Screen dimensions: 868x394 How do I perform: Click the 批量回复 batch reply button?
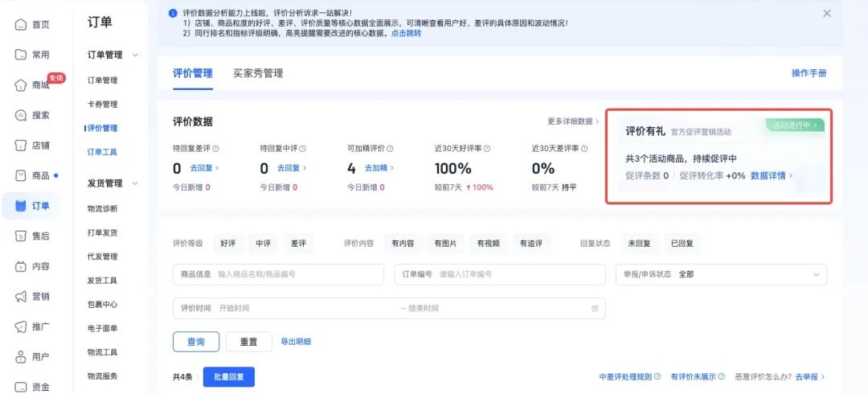228,376
